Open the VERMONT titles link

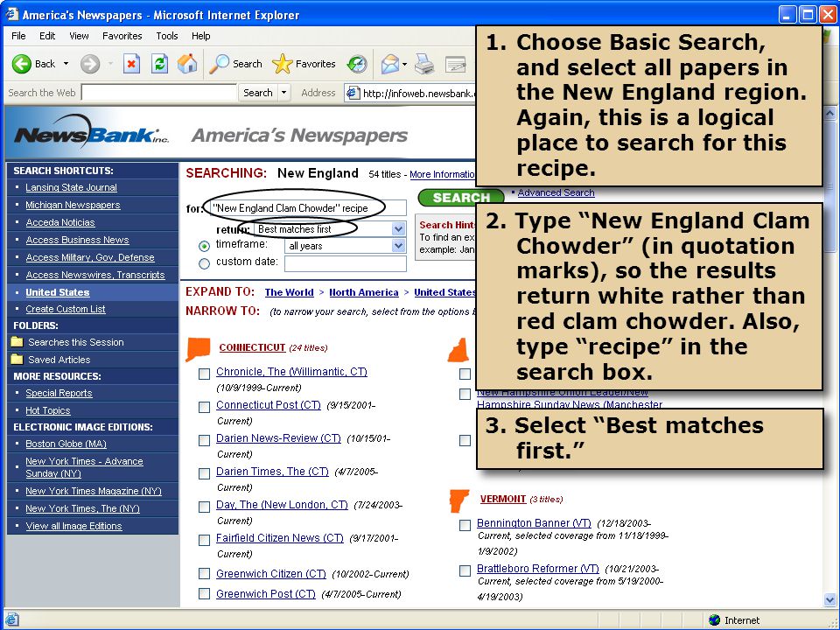[x=503, y=500]
